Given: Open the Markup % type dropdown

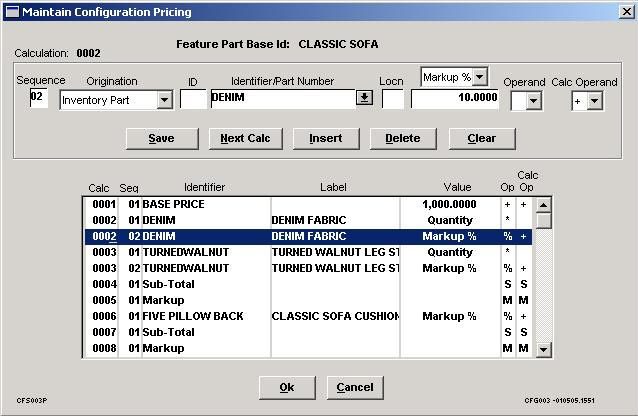Looking at the screenshot, I should coord(480,77).
